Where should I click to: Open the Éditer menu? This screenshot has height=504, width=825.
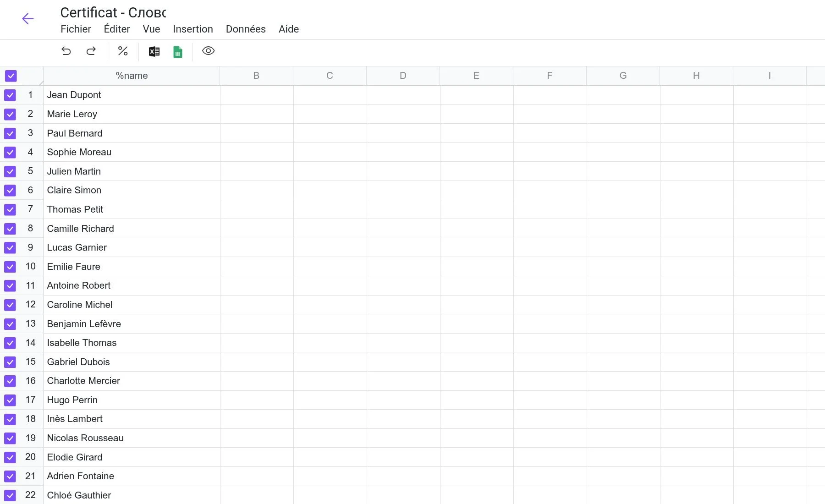117,29
